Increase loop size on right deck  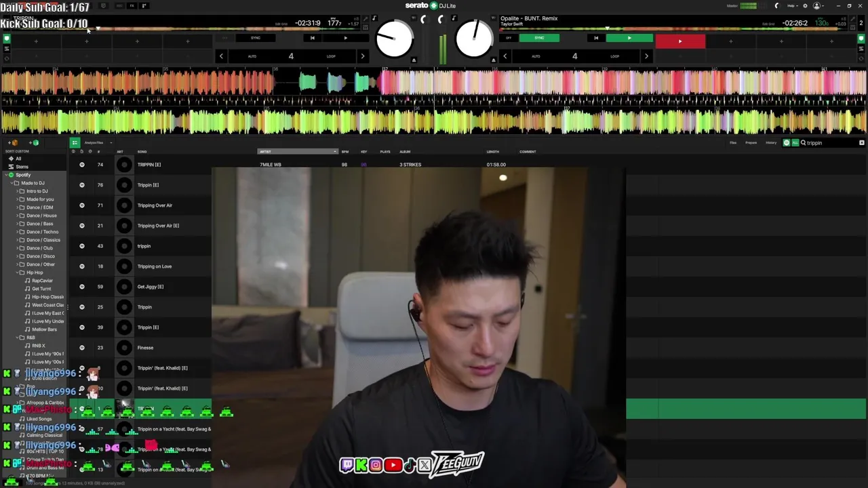(x=646, y=56)
